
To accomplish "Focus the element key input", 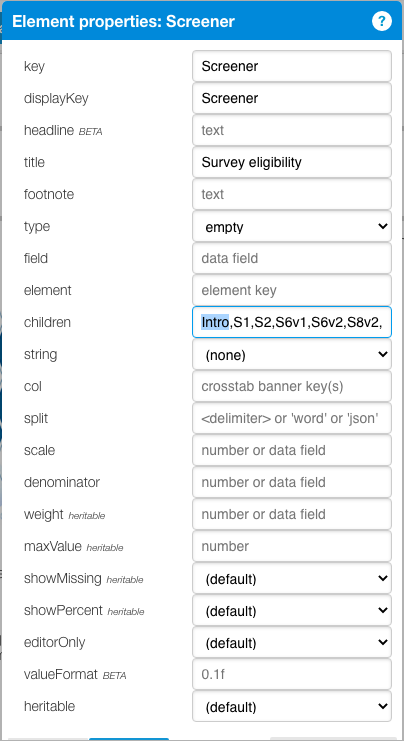I will click(x=292, y=290).
